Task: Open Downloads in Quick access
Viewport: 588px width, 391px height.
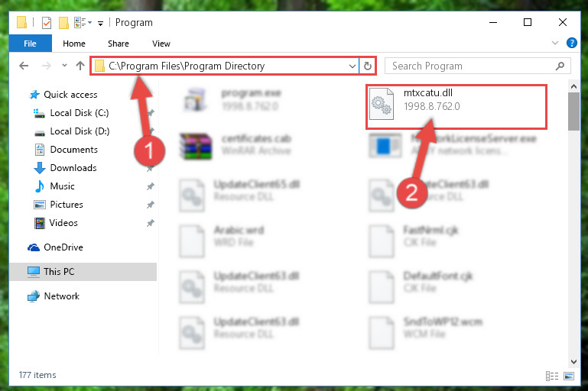Action: (x=73, y=168)
